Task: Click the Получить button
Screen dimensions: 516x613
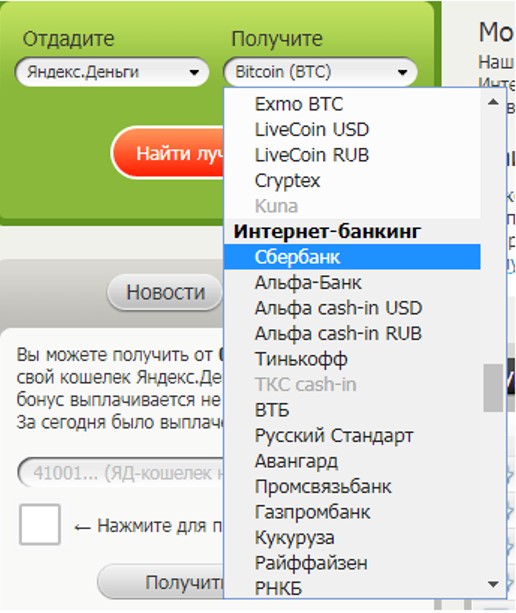Action: (161, 583)
